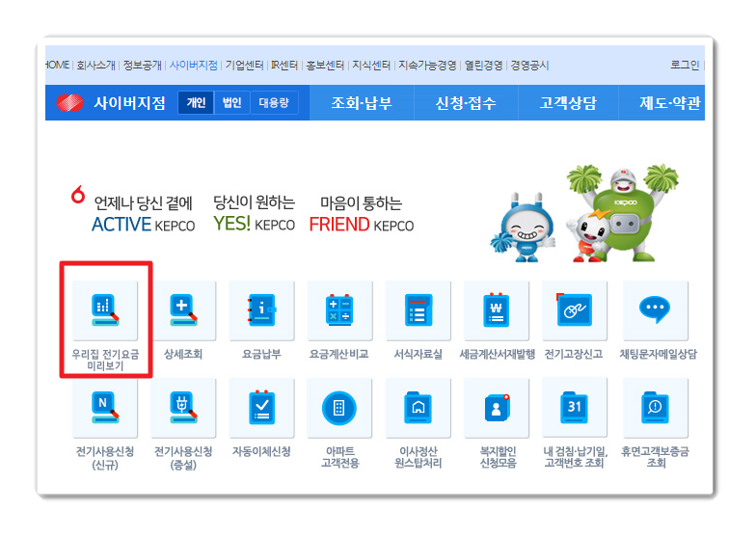
Task: Open 자동이체신청 checklist icon
Action: [262, 409]
